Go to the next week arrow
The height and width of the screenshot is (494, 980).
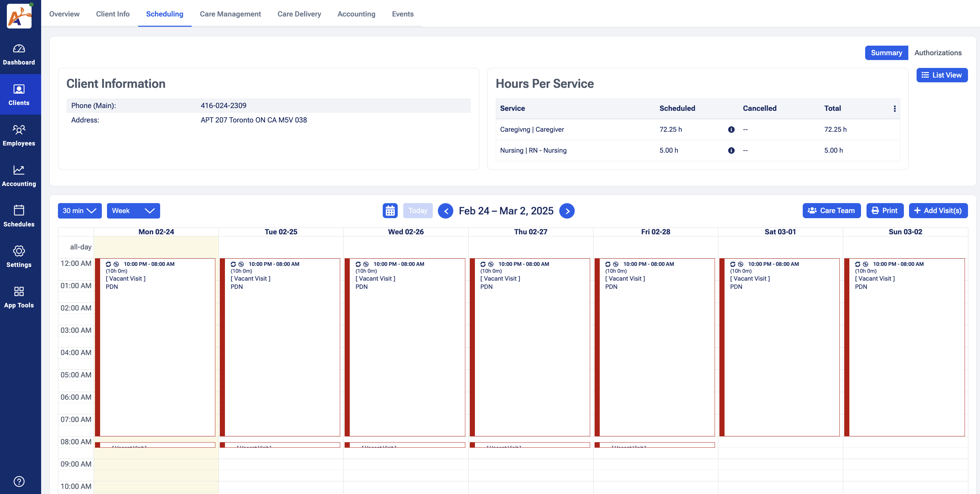click(567, 211)
